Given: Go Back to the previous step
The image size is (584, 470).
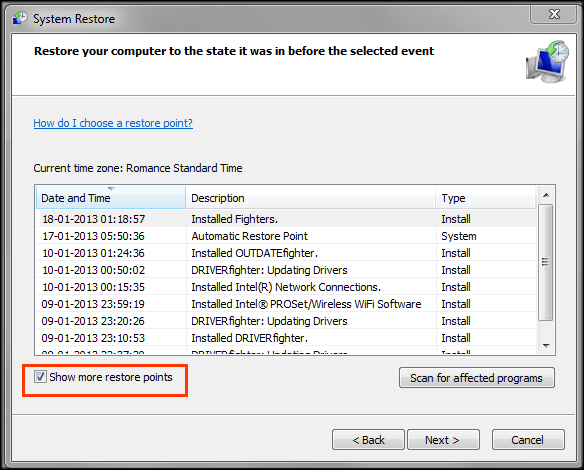Looking at the screenshot, I should [x=368, y=440].
